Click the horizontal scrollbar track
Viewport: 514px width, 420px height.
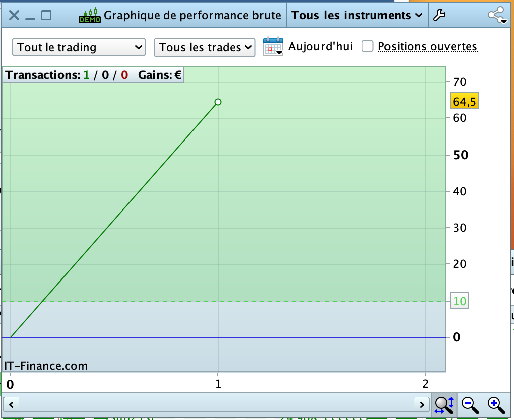tap(216, 405)
